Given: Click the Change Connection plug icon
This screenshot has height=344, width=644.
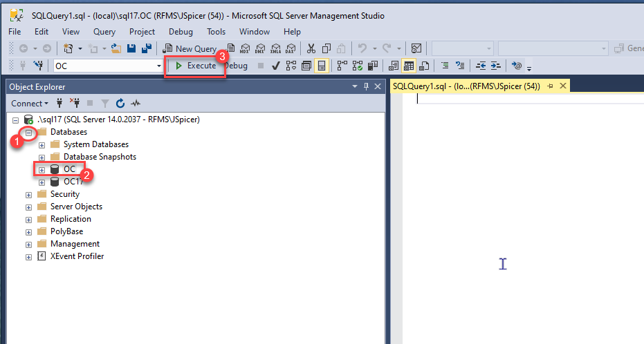Looking at the screenshot, I should click(x=38, y=66).
